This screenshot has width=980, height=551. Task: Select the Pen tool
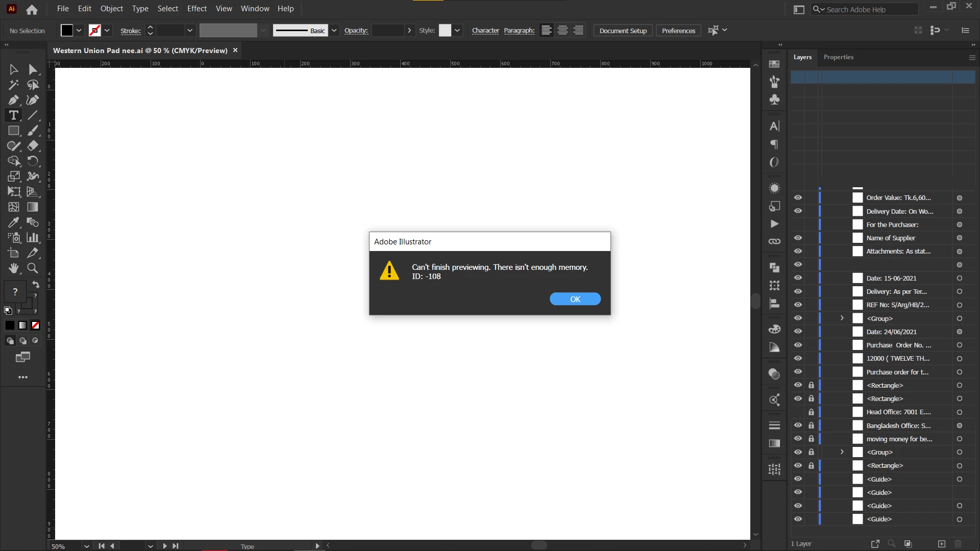pyautogui.click(x=14, y=100)
